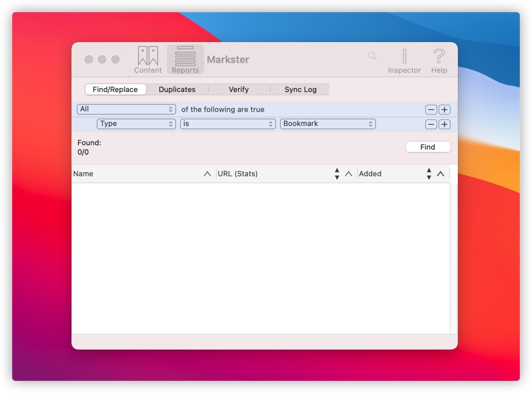Click the search magnifier icon
This screenshot has width=532, height=393.
[372, 55]
